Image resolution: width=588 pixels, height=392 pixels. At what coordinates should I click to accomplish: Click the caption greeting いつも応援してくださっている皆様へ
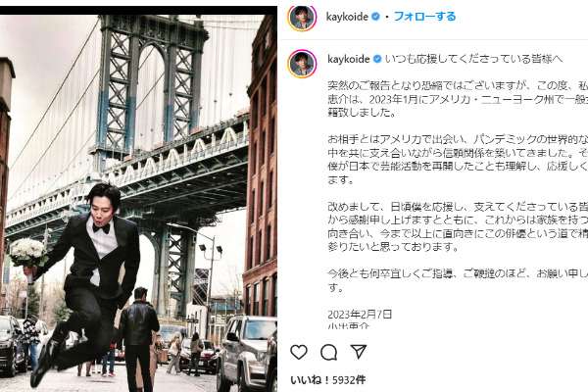(x=473, y=59)
